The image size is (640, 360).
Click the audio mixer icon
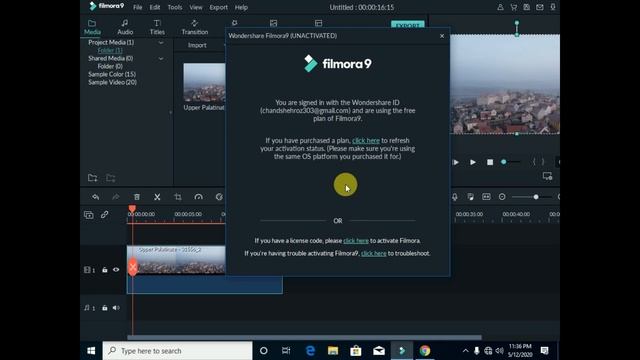(471, 197)
